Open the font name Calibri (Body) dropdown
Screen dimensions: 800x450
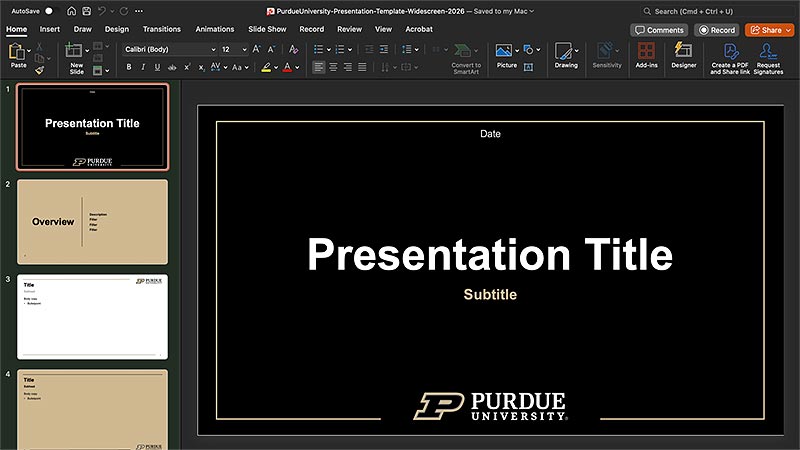point(213,49)
